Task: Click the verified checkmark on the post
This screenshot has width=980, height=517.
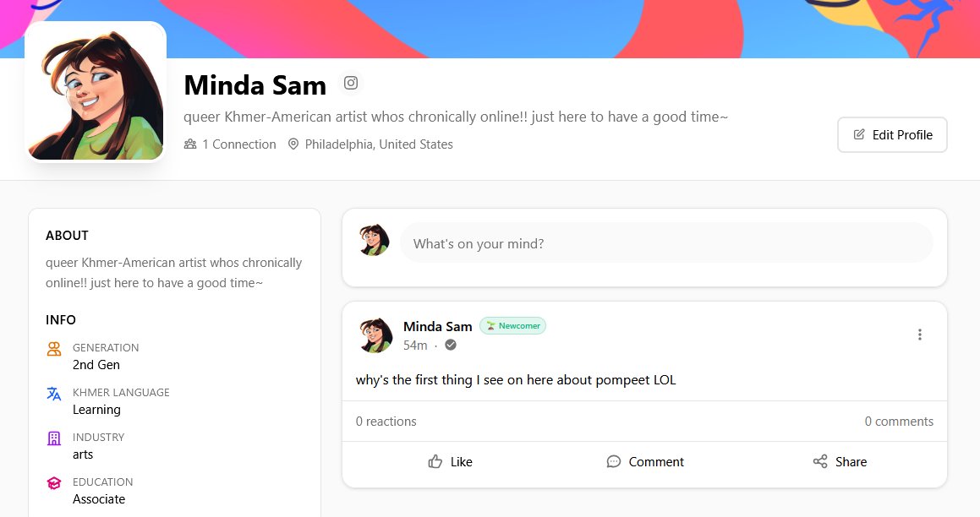Action: click(x=450, y=345)
